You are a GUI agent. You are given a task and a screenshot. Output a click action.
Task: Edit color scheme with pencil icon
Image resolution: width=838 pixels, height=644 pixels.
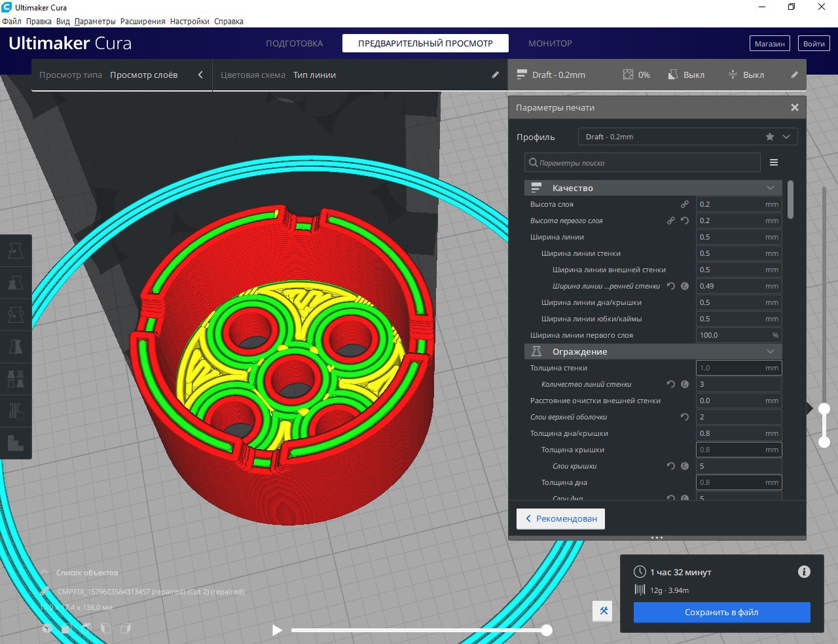coord(496,75)
